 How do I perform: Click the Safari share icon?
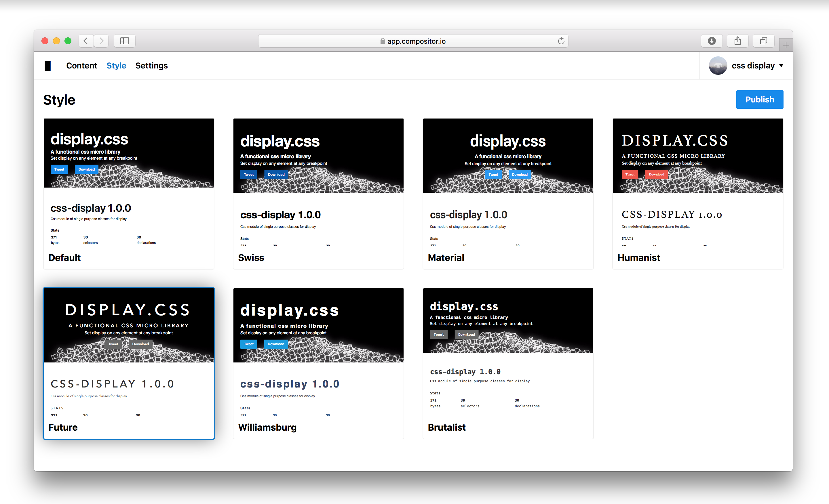click(x=737, y=41)
